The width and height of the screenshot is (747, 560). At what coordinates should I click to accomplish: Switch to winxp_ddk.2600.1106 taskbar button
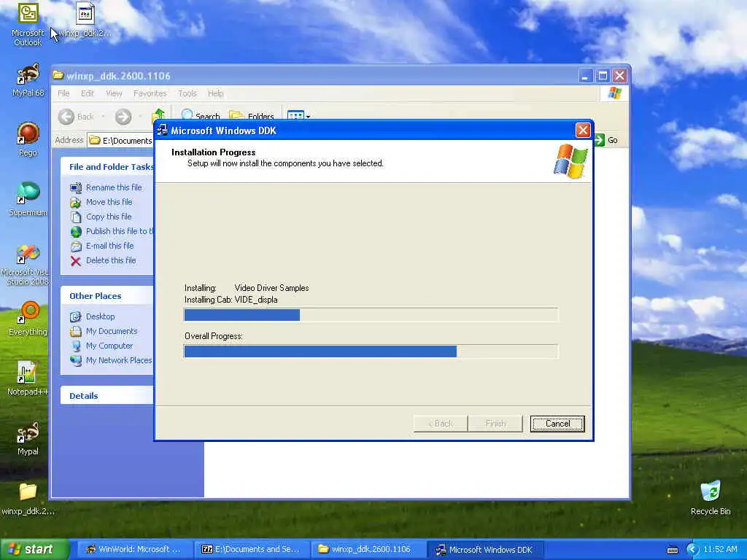click(x=368, y=549)
